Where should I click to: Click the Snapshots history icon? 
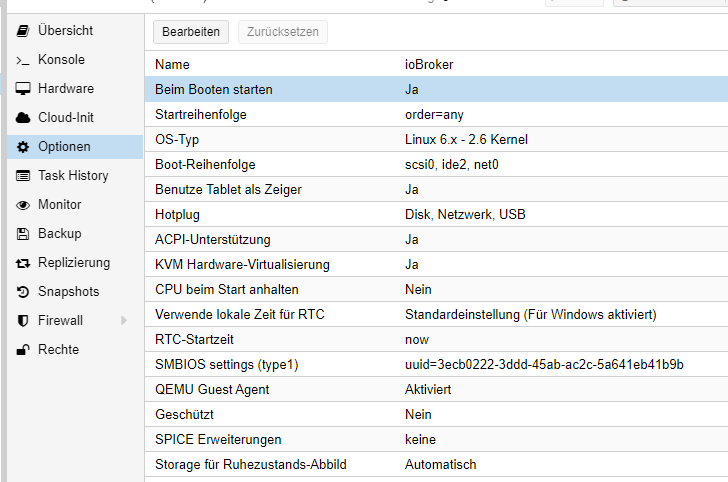click(23, 292)
